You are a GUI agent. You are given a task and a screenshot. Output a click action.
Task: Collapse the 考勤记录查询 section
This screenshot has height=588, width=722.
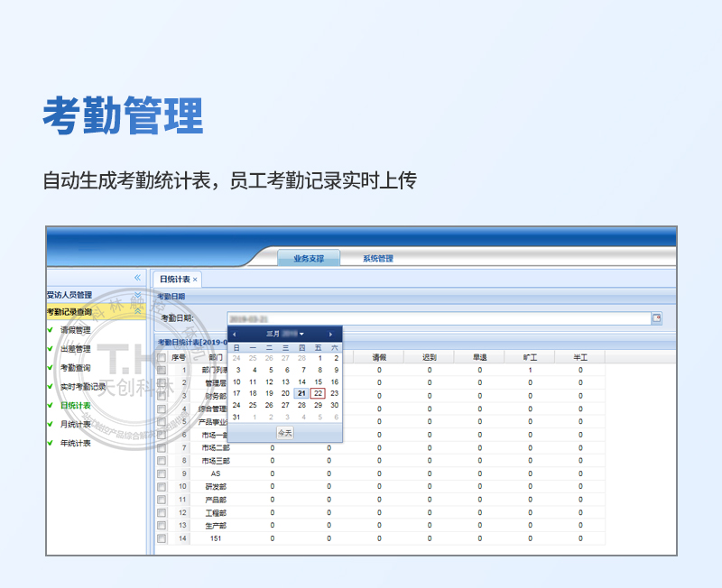click(137, 311)
